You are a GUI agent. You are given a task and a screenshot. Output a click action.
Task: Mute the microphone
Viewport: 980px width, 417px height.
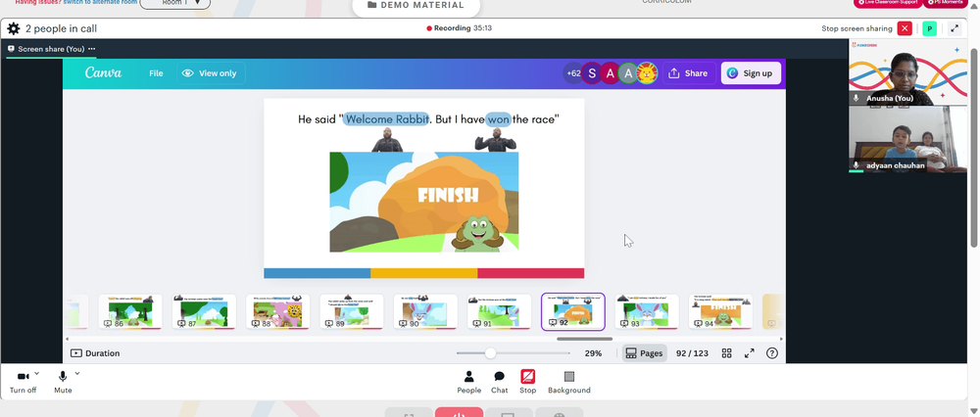[x=63, y=382]
